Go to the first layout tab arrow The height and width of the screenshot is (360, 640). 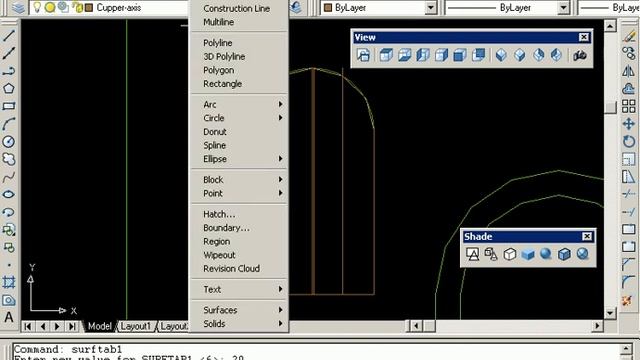[27, 326]
